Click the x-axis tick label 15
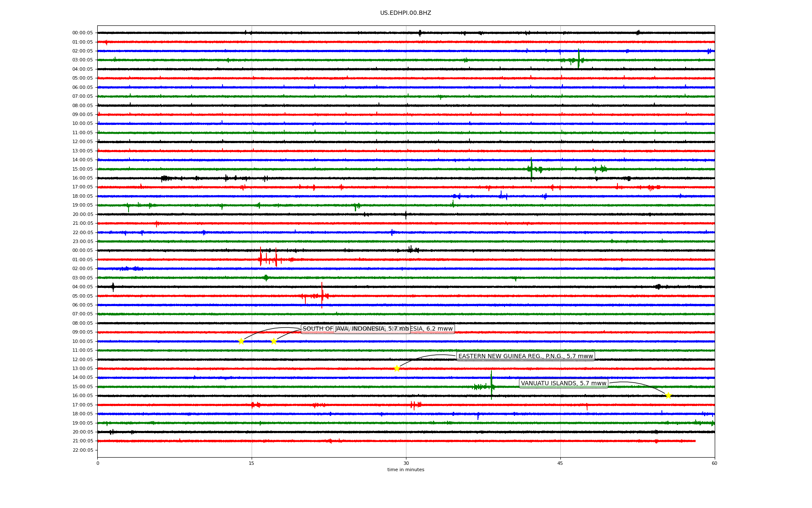 point(252,463)
